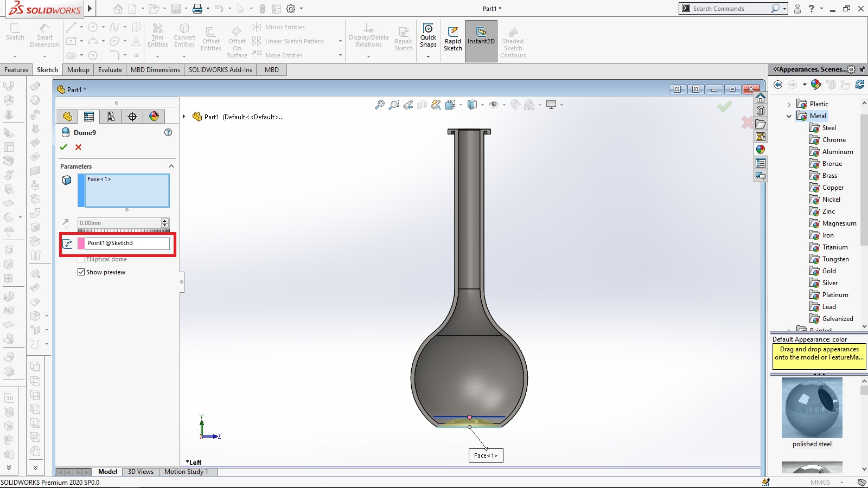Screen dimensions: 868x488
Task: Uncheck the Show preview checkbox
Action: [81, 272]
